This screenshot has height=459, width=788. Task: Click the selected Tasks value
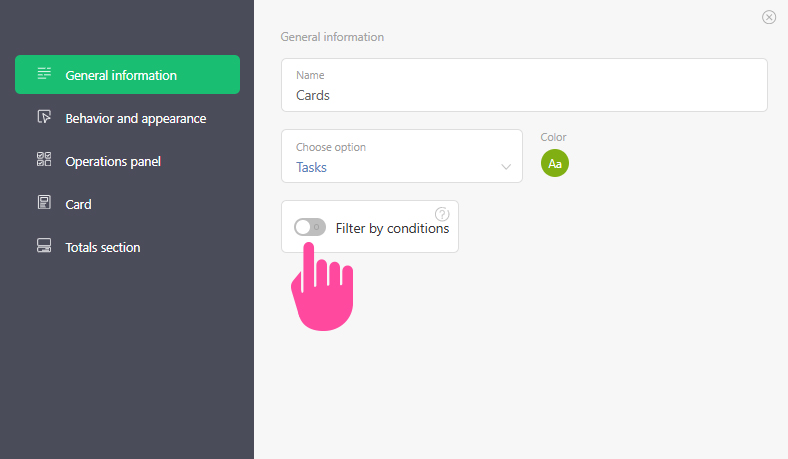pyautogui.click(x=312, y=167)
